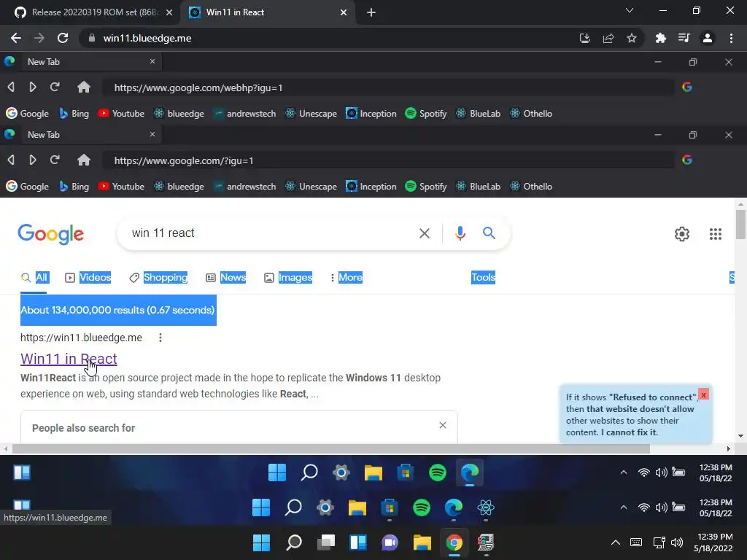Expand the More menu in Google results
Image resolution: width=747 pixels, height=560 pixels.
pos(347,278)
